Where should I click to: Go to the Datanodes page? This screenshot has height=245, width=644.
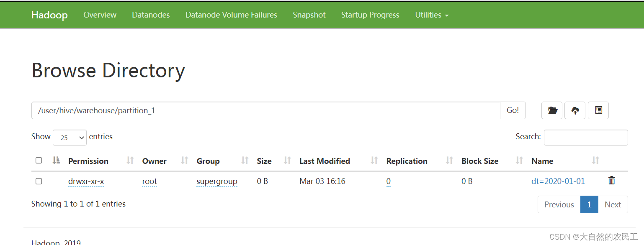(151, 15)
